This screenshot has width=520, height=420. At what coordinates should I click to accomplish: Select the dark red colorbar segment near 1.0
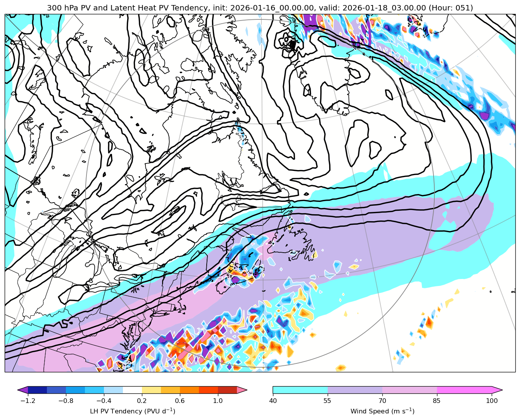click(x=227, y=390)
